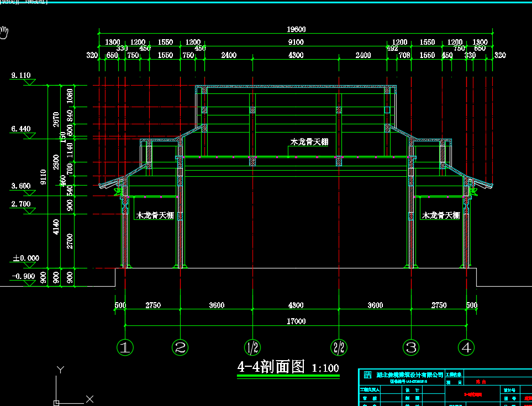Select the 9.110 elevation label
Screen dimensions: 532x406
pos(21,75)
